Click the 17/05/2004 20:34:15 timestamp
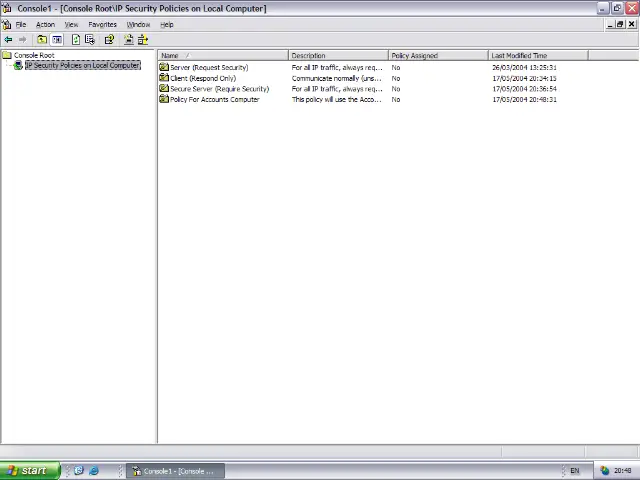This screenshot has height=480, width=640. pyautogui.click(x=524, y=78)
